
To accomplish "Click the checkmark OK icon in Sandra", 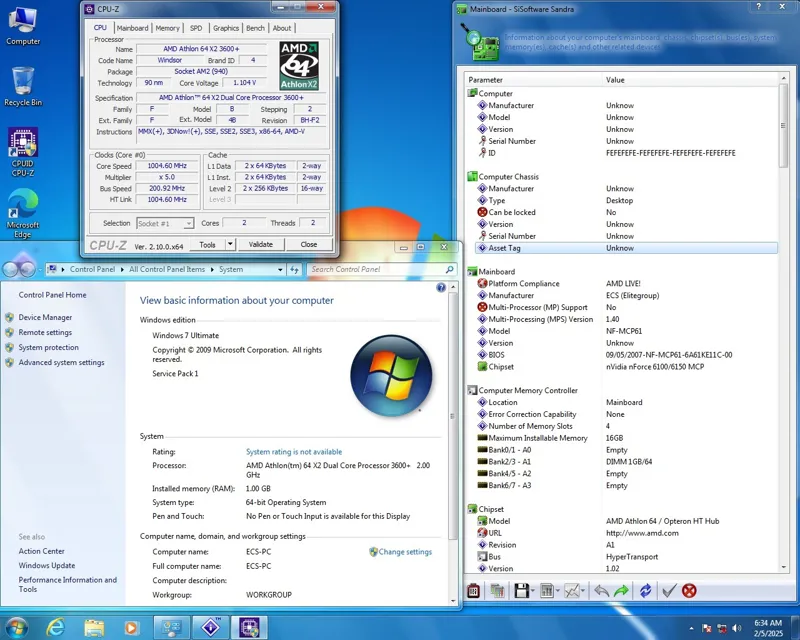I will (669, 591).
